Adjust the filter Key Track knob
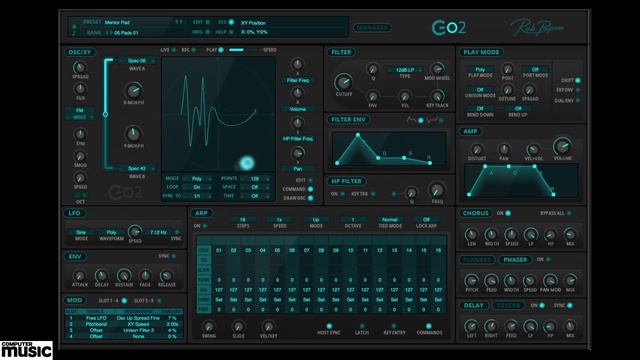640x360 pixels. click(x=437, y=96)
